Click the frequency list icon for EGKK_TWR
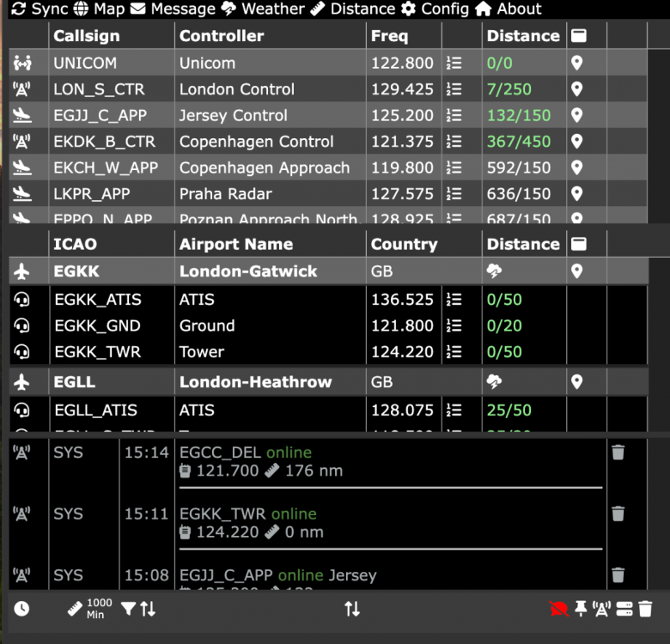The width and height of the screenshot is (670, 644). 454,352
